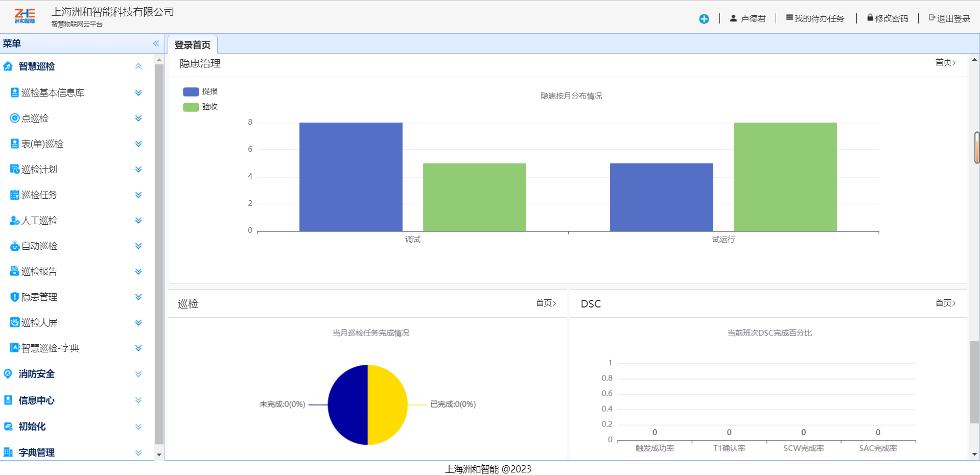Open 我的待办任务 in the header
This screenshot has height=475, width=980.
(x=815, y=18)
